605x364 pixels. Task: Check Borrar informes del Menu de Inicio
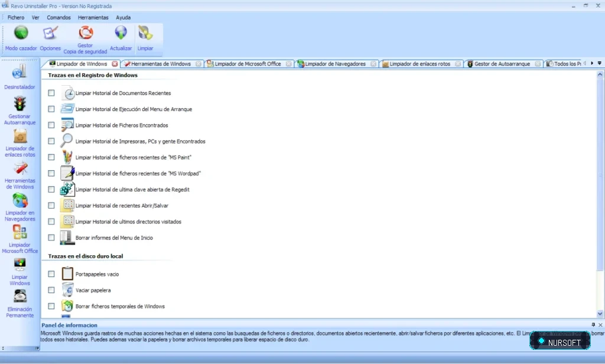[51, 238]
